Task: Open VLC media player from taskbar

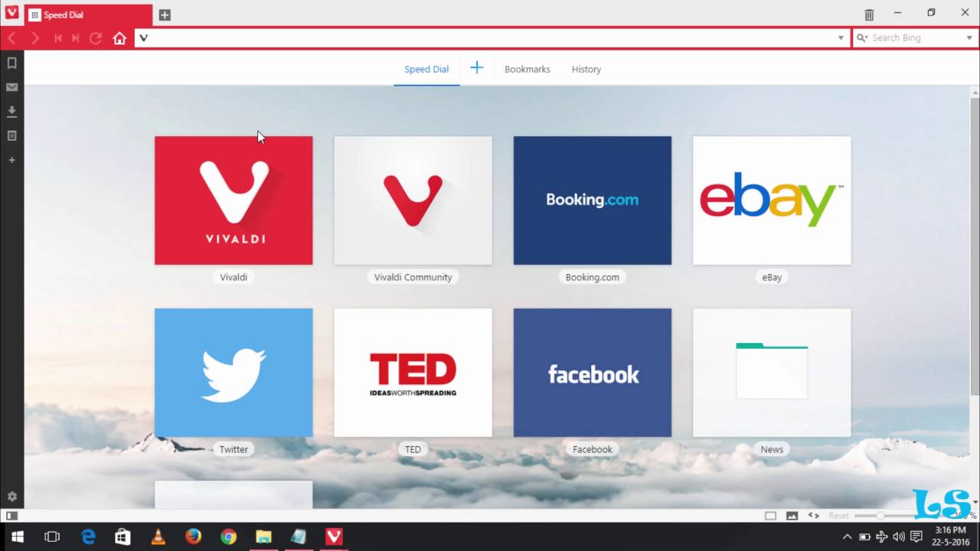Action: 158,536
